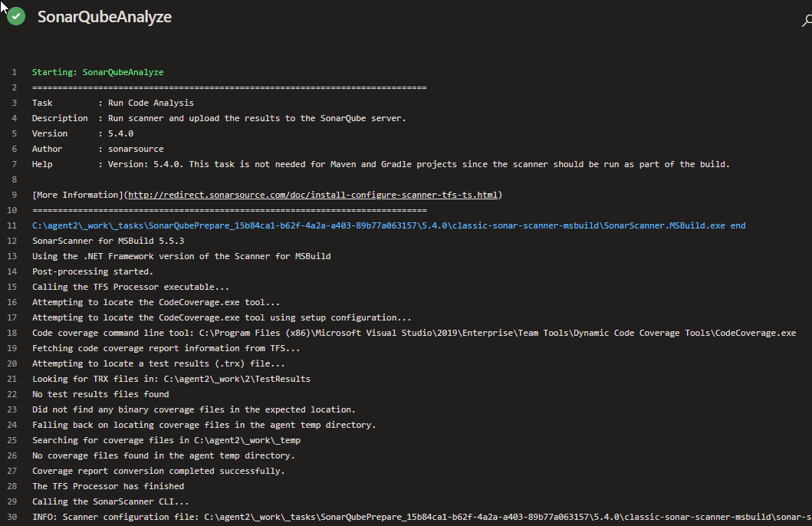Click the 'INFO: Scanner configuration file' line
The width and height of the screenshot is (812, 526).
tap(422, 517)
